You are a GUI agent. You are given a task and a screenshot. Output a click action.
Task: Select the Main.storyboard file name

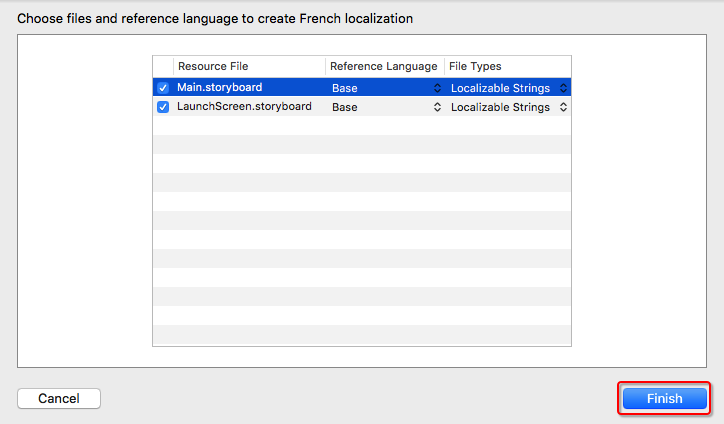[x=219, y=88]
